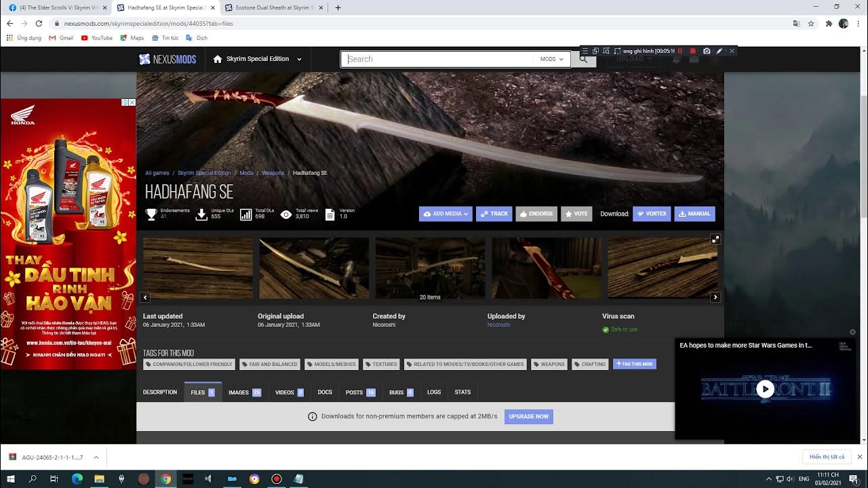
Task: Click the browser address bar
Action: pos(420,23)
